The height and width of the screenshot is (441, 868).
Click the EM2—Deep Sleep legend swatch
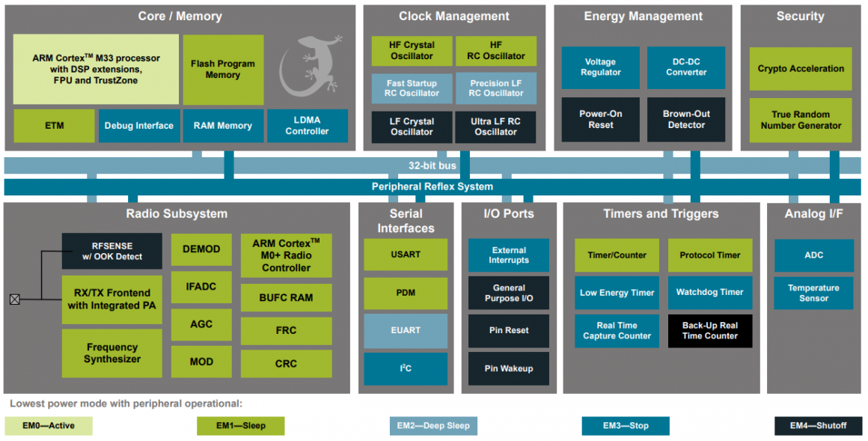(433, 426)
